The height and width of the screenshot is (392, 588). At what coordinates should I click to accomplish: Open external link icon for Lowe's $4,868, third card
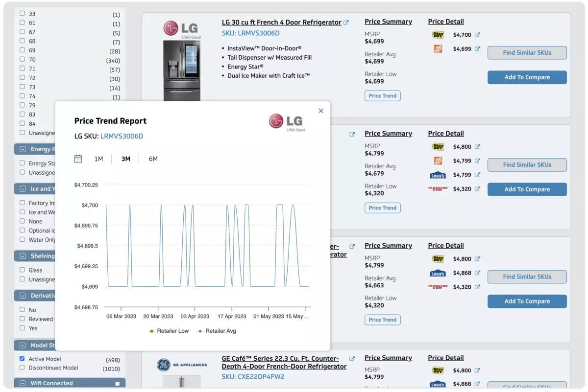tap(478, 273)
